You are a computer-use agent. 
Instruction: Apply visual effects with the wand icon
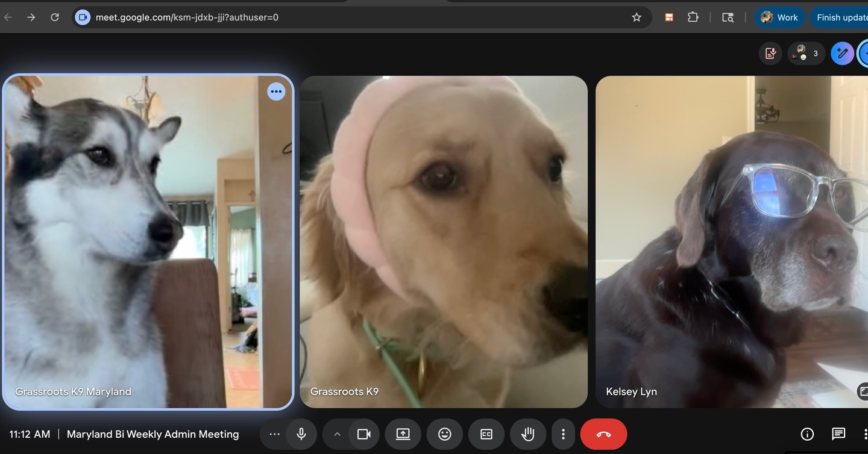[842, 53]
